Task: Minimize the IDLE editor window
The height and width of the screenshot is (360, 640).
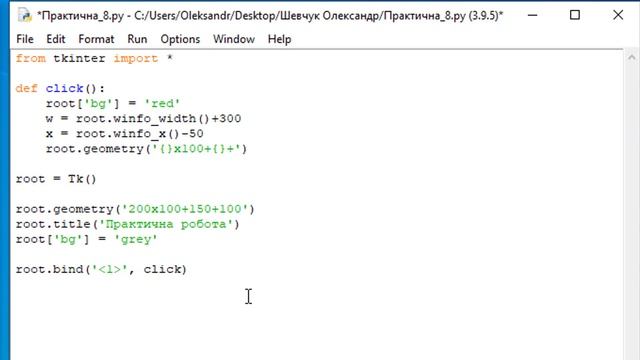Action: tap(532, 15)
